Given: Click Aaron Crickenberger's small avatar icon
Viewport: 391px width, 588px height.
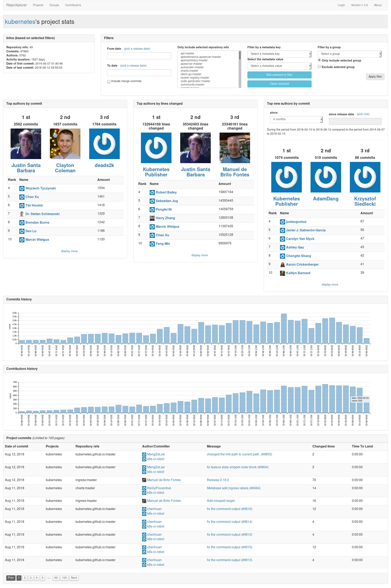Looking at the screenshot, I should tap(282, 264).
